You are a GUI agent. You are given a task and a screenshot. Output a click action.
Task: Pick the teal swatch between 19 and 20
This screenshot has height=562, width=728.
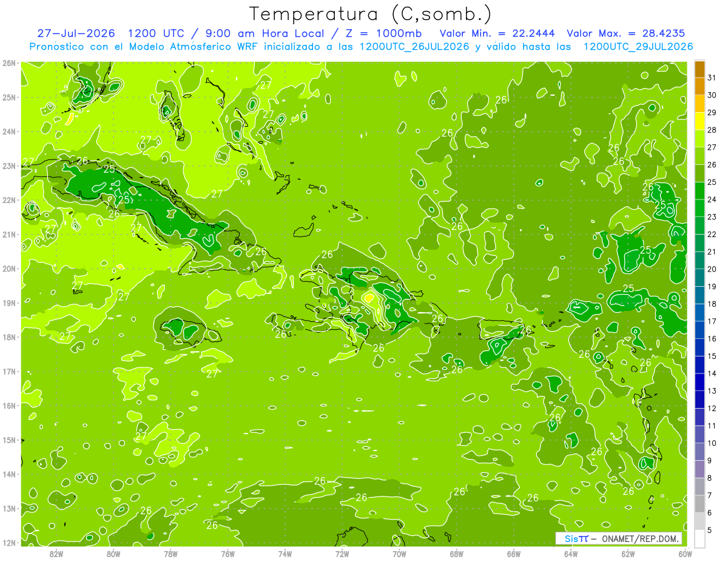coord(699,278)
